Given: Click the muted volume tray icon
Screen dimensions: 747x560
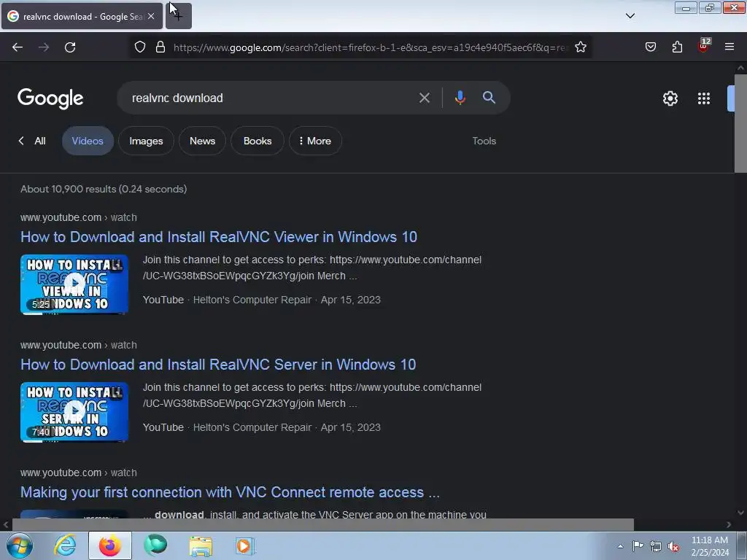Looking at the screenshot, I should (x=673, y=547).
